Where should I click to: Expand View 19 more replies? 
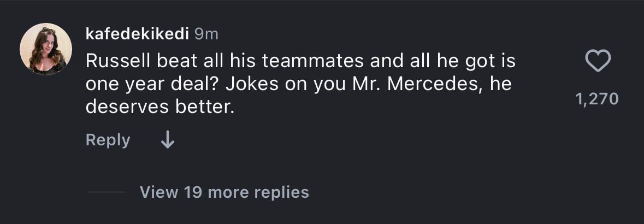coord(224,192)
